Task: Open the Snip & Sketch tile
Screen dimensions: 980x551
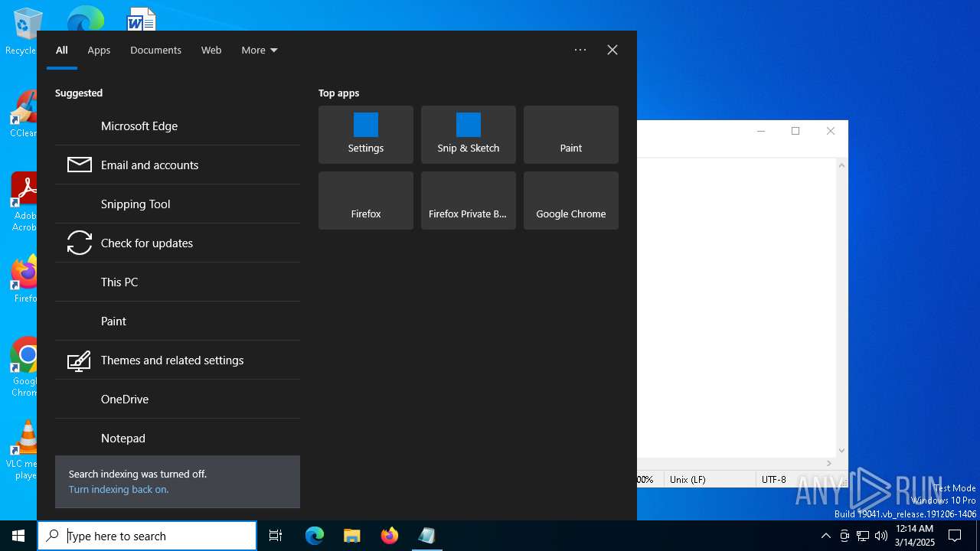Action: pos(469,135)
